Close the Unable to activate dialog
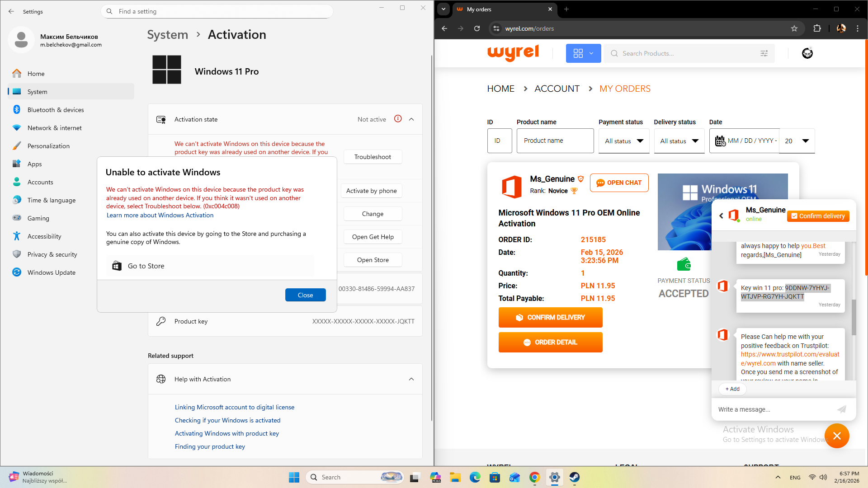 coord(305,295)
